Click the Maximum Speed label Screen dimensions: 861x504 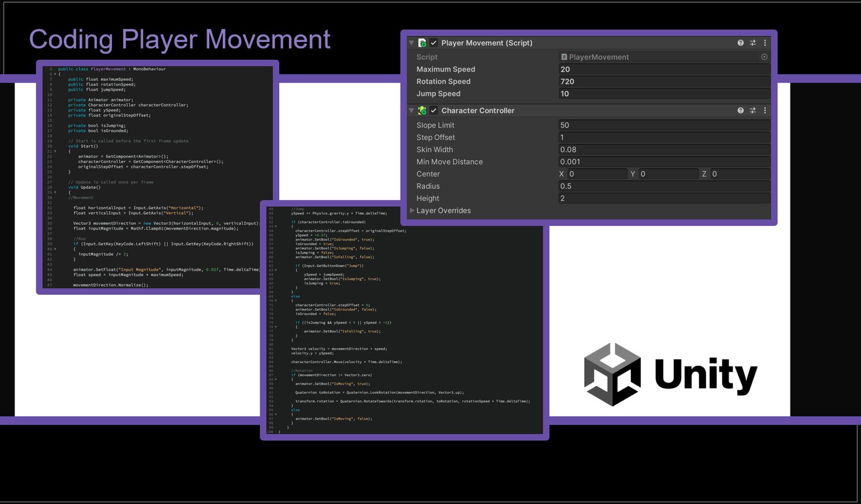pos(446,69)
